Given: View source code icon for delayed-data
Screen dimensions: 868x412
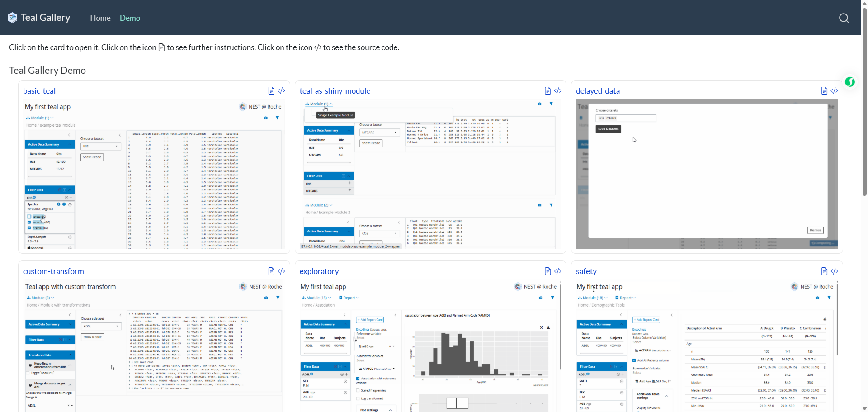Looking at the screenshot, I should click(834, 91).
